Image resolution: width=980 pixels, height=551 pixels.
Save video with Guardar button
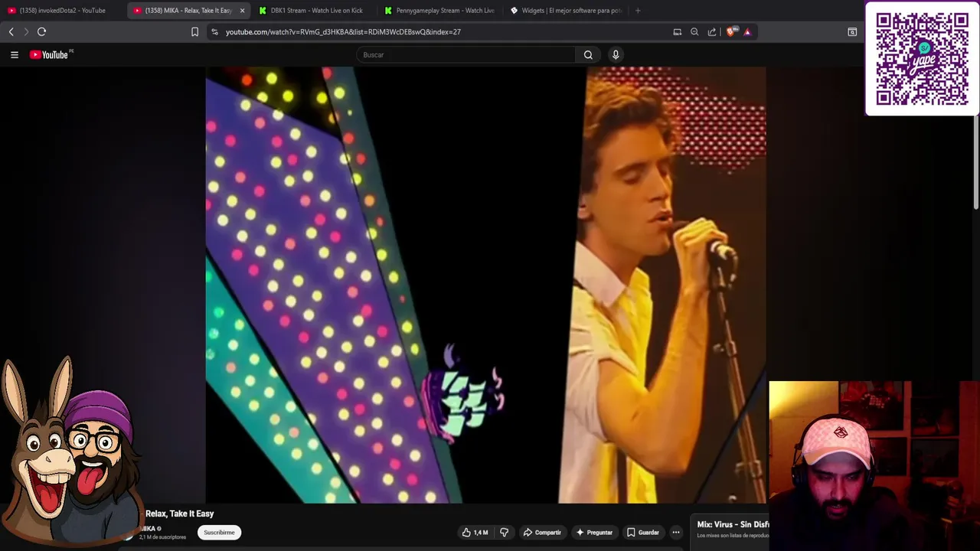[642, 532]
